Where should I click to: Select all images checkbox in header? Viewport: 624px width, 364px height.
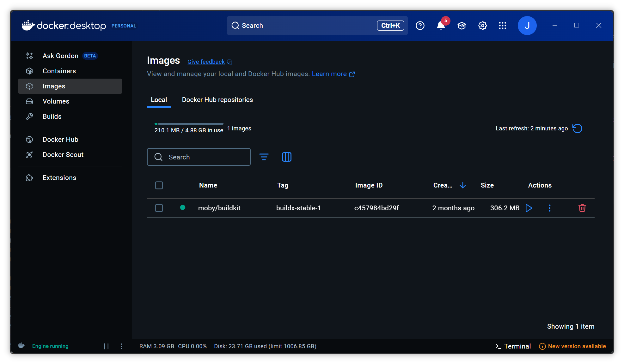click(x=159, y=185)
